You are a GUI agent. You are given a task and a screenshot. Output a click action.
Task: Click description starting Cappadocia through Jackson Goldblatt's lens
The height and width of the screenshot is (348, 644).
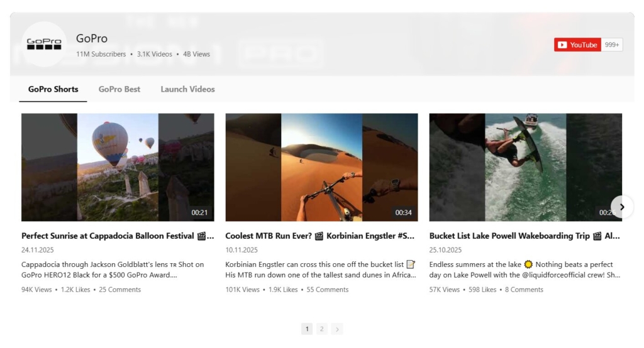pyautogui.click(x=113, y=269)
